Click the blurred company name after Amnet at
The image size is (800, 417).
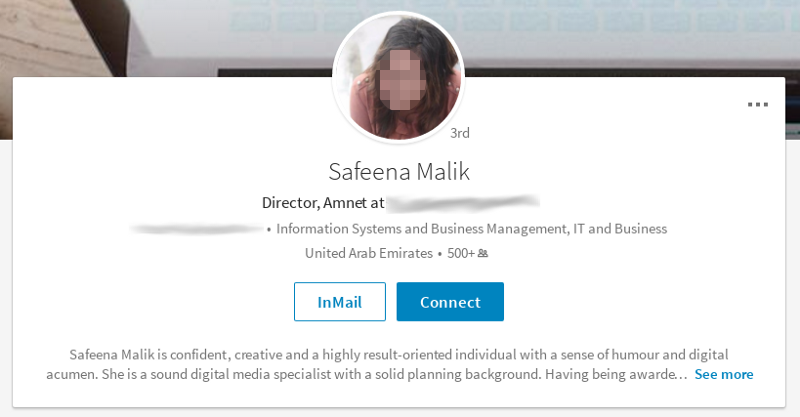point(462,204)
